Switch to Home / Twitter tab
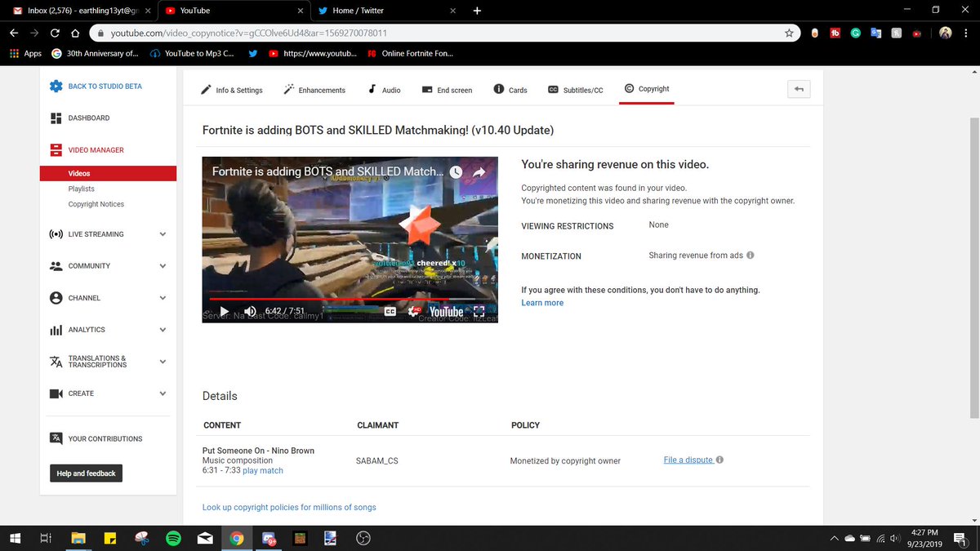The width and height of the screenshot is (980, 551). pyautogui.click(x=388, y=11)
